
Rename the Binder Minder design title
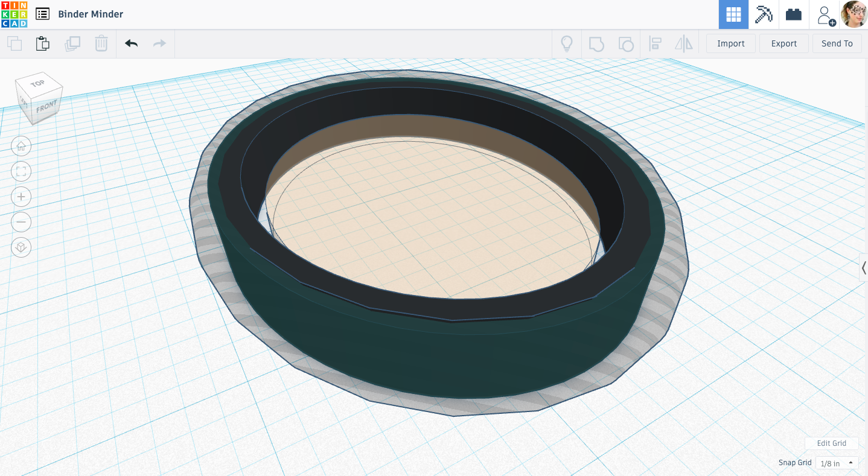[x=91, y=14]
